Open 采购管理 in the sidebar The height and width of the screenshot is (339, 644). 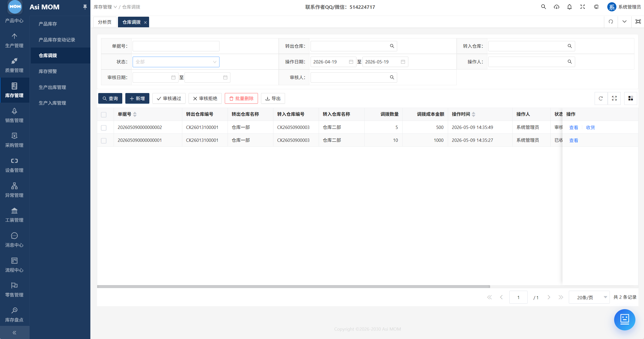(x=14, y=140)
